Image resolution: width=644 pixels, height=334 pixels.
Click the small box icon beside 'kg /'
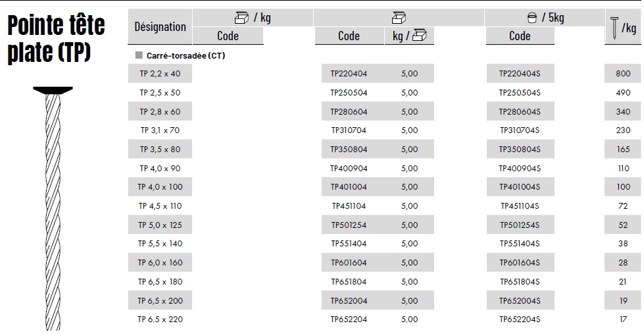click(420, 36)
